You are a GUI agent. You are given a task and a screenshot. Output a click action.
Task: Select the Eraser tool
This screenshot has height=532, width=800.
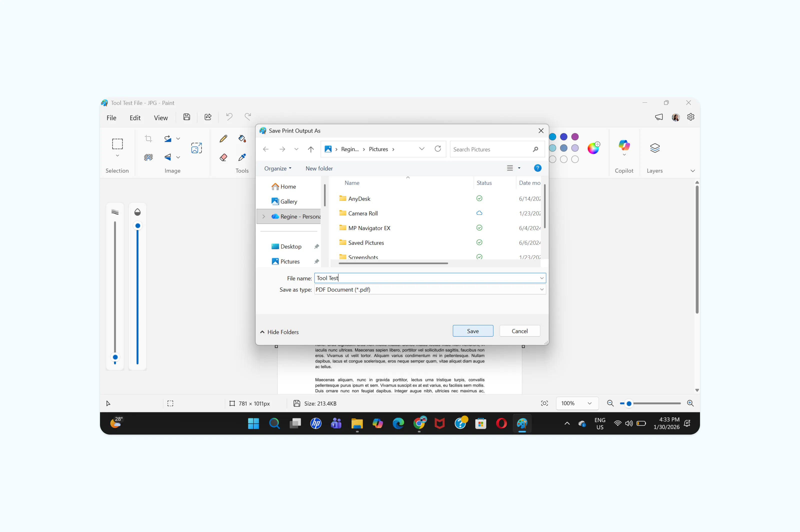pos(223,157)
